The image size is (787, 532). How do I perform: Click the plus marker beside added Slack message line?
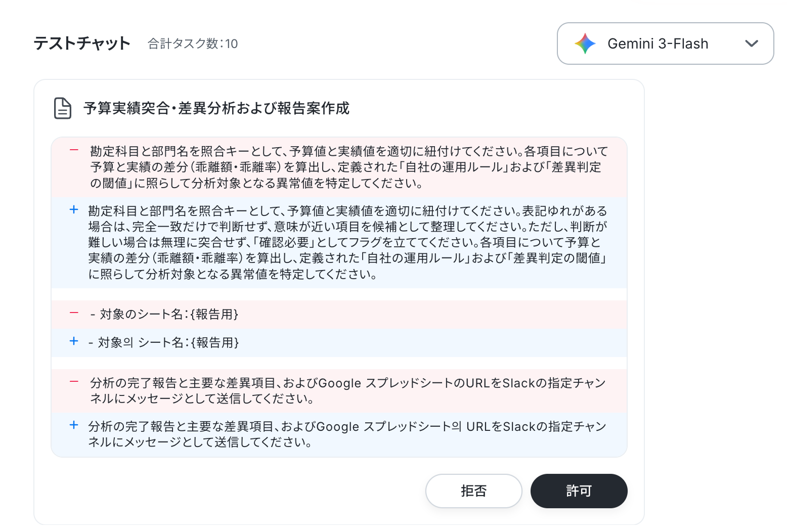point(74,425)
